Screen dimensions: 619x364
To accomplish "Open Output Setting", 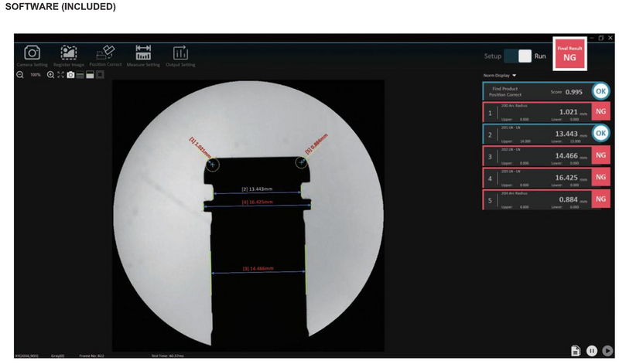I will (180, 54).
